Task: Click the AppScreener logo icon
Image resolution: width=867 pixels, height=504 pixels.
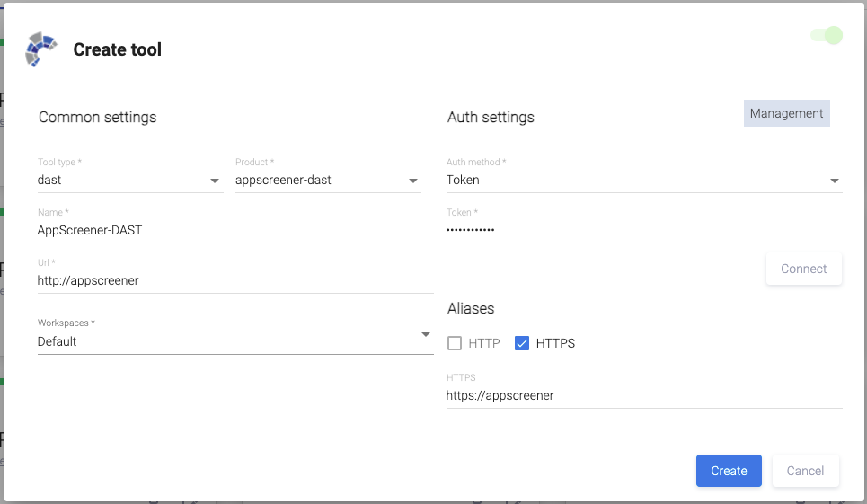Action: pos(41,49)
